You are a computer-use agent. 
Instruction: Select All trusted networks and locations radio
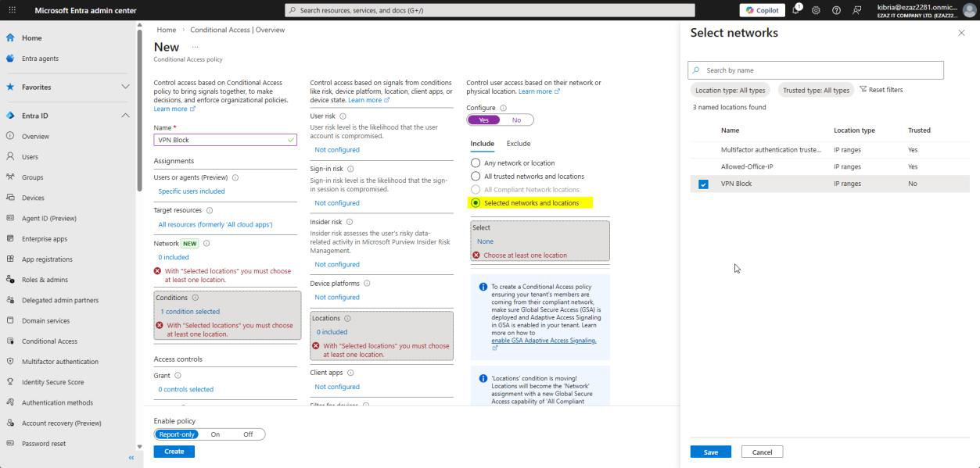(x=475, y=177)
